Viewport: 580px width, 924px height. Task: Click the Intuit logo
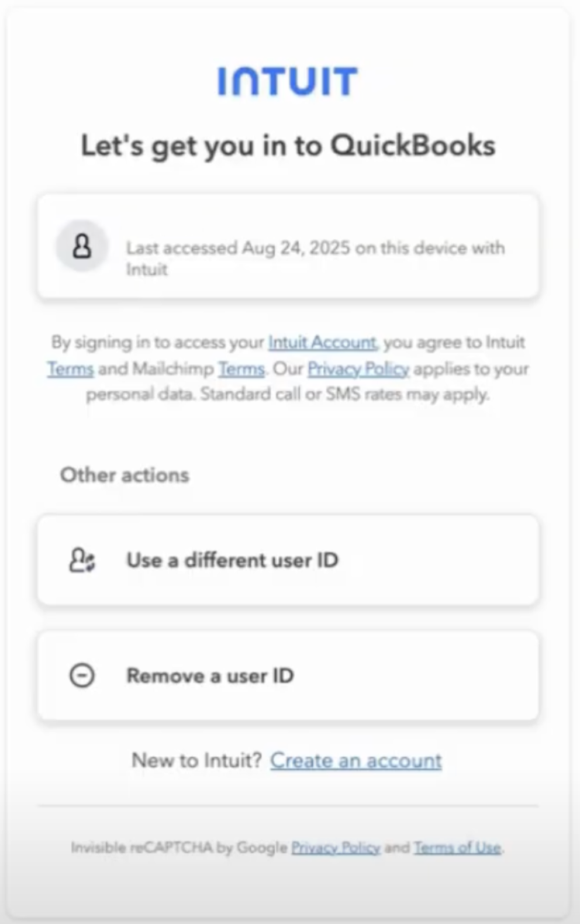287,81
